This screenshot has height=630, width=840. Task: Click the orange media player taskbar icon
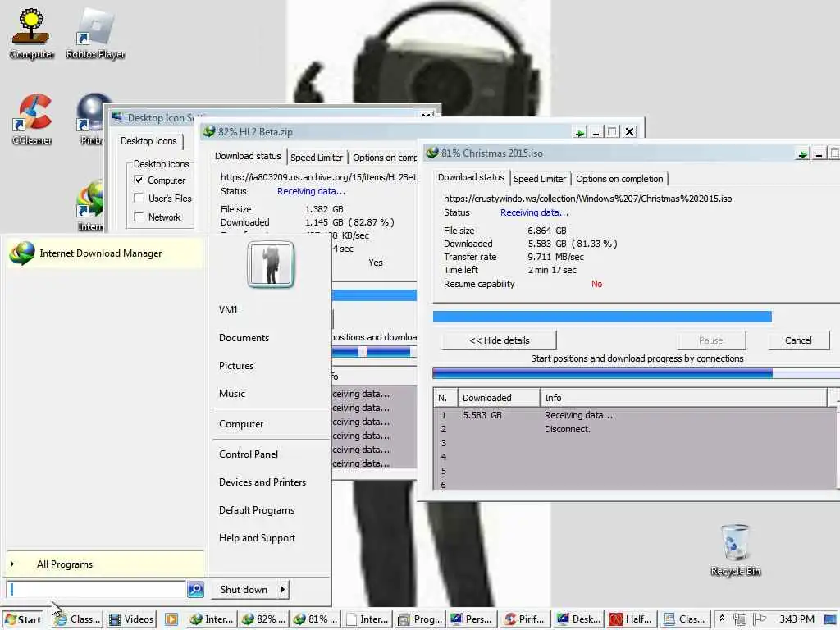click(171, 619)
